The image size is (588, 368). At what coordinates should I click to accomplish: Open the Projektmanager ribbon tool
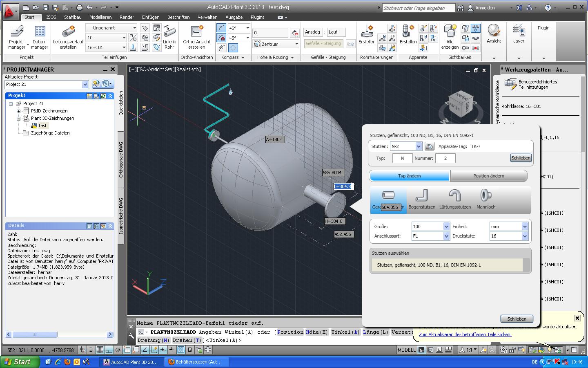point(17,37)
